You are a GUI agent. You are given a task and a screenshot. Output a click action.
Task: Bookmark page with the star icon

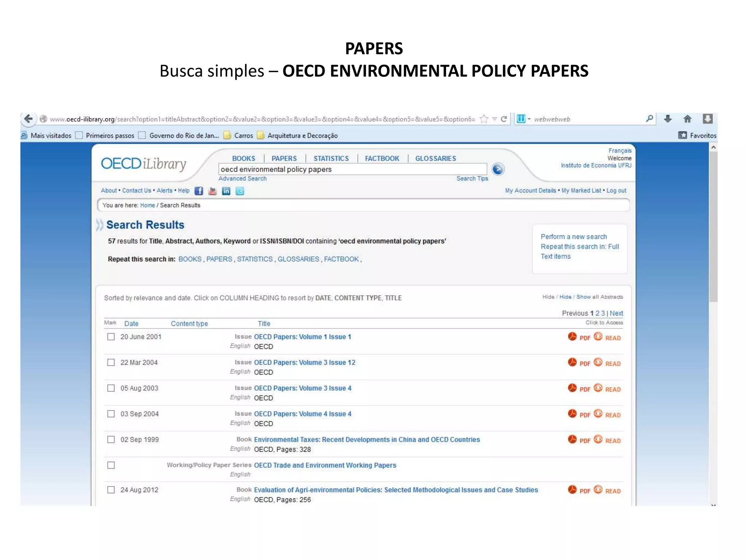[484, 119]
